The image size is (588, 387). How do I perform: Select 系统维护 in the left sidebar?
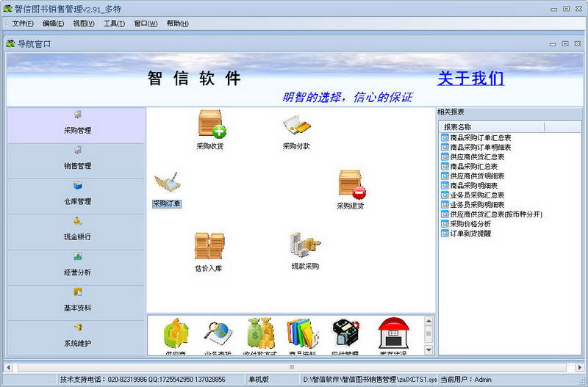coord(76,338)
